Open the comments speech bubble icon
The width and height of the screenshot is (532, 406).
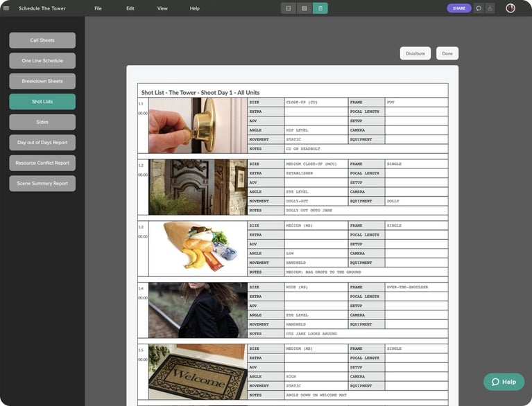click(x=479, y=8)
